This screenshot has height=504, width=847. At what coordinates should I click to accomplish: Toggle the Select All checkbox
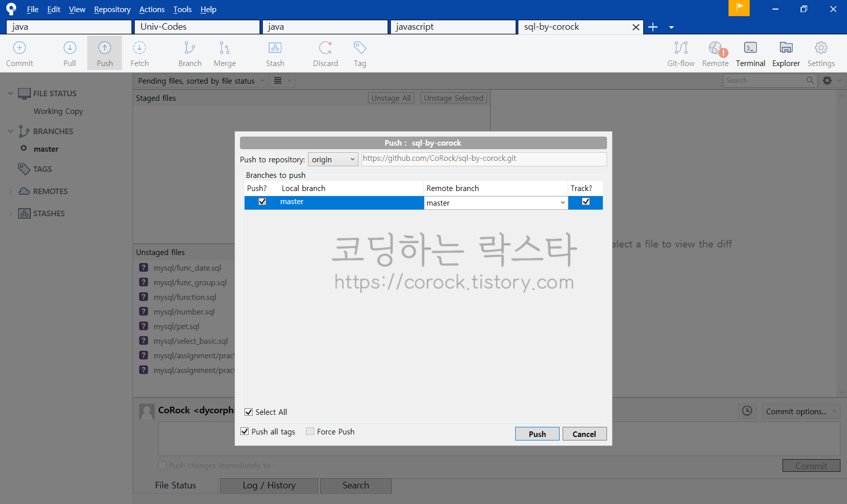(x=249, y=412)
